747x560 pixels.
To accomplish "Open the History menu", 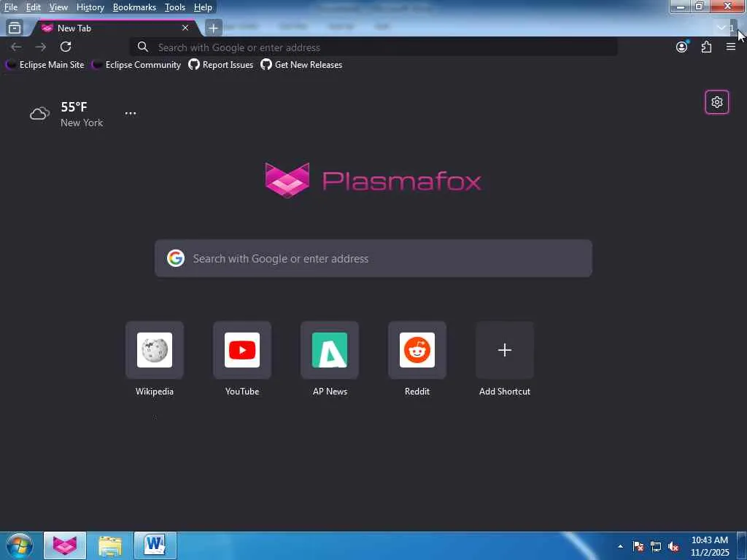I will pos(90,7).
